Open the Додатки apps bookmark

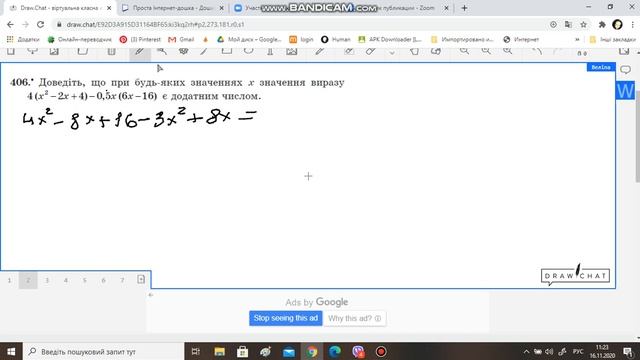23,39
